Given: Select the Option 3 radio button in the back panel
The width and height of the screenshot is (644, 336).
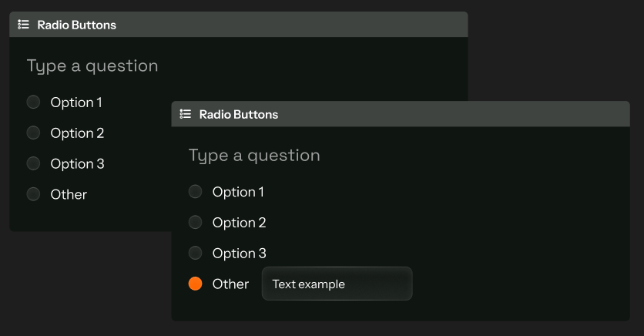Looking at the screenshot, I should click(33, 163).
